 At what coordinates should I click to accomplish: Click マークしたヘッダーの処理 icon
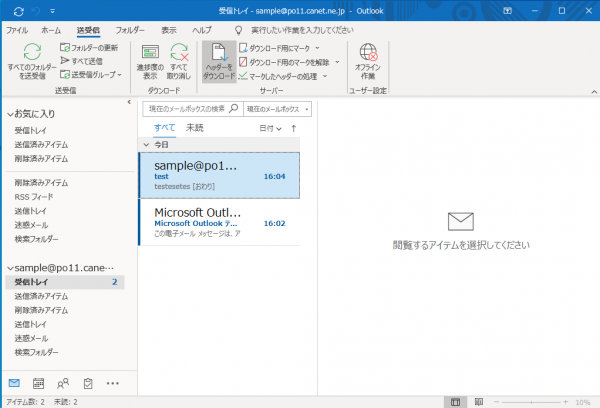243,76
